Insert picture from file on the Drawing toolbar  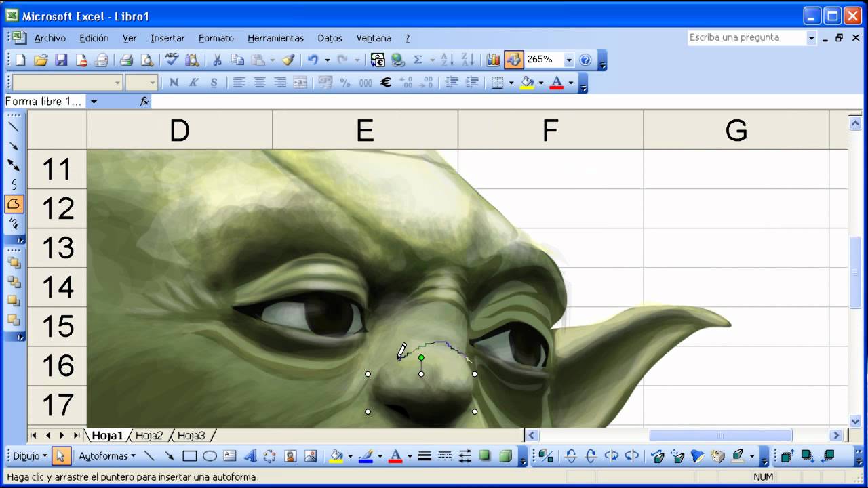311,456
